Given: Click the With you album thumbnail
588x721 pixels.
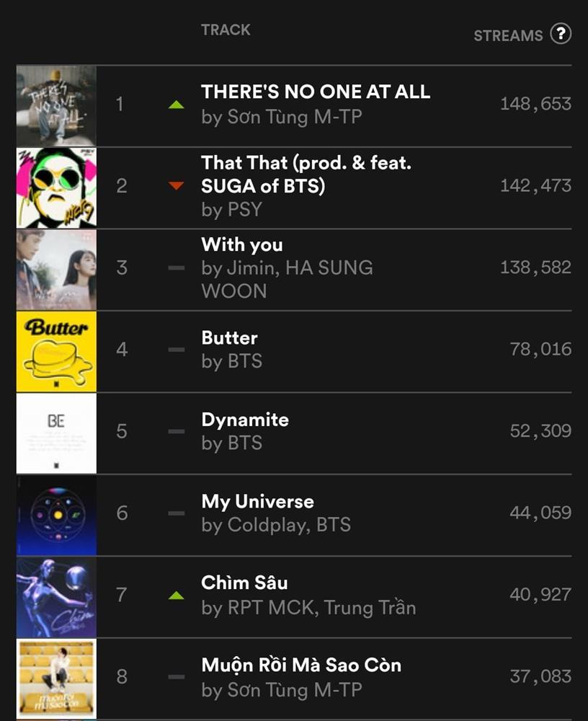Looking at the screenshot, I should [56, 269].
